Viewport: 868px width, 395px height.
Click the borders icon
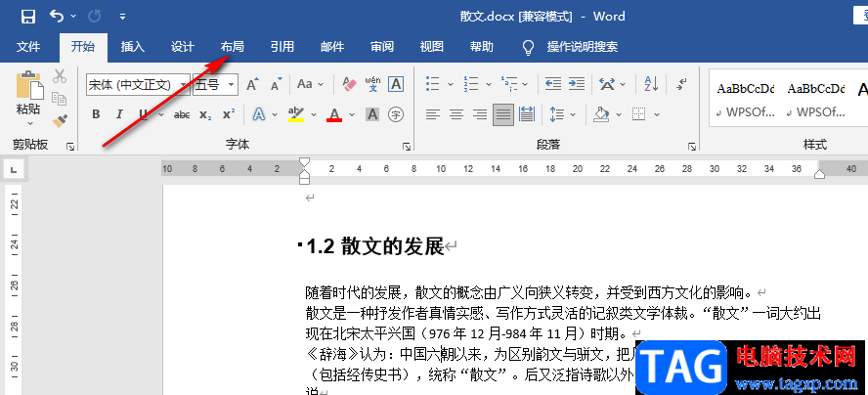click(639, 114)
